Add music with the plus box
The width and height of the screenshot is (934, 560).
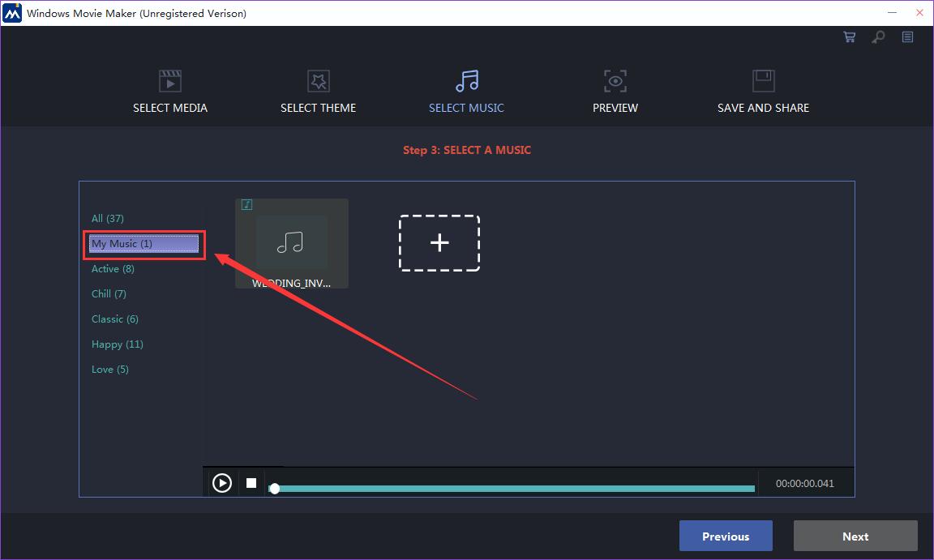click(x=439, y=243)
